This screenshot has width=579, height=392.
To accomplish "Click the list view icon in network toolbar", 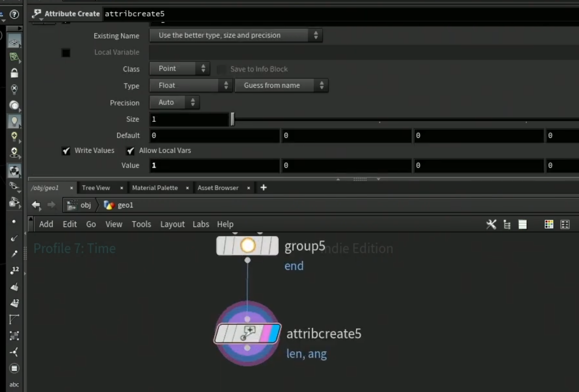I will pos(522,224).
